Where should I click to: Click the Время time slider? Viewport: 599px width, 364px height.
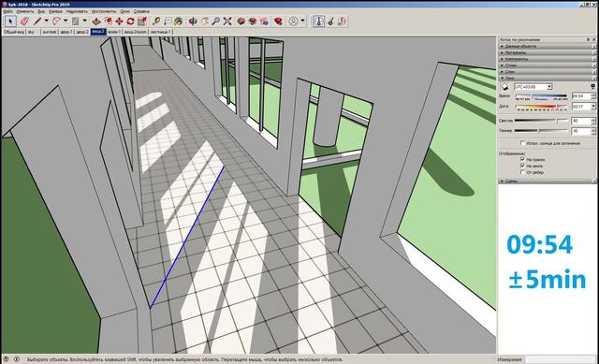coord(541,96)
